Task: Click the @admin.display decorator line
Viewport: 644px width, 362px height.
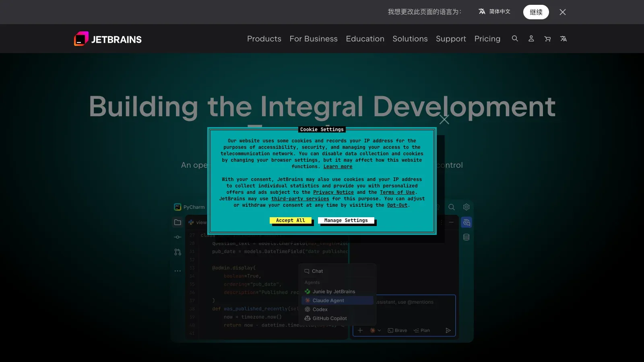Action: [234, 268]
